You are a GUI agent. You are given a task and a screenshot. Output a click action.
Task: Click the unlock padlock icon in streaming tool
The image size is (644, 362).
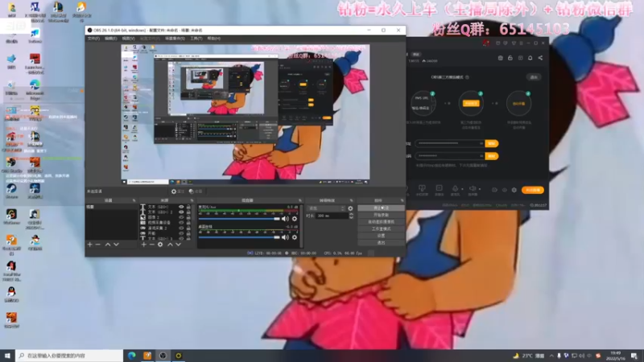[x=510, y=58]
